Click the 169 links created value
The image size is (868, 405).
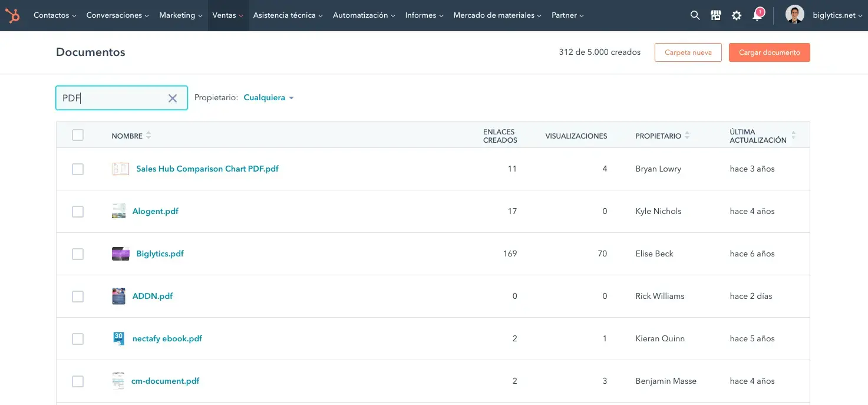pos(510,253)
